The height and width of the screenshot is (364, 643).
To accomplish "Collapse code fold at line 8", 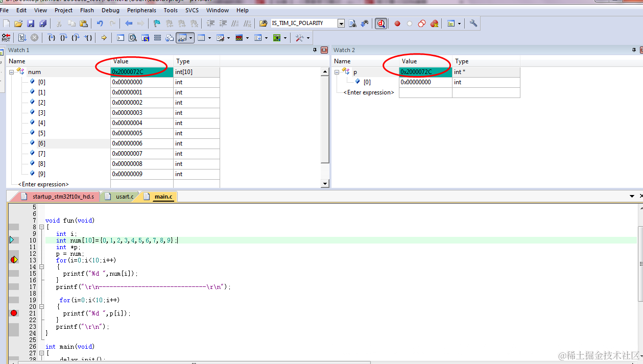I will [x=41, y=227].
